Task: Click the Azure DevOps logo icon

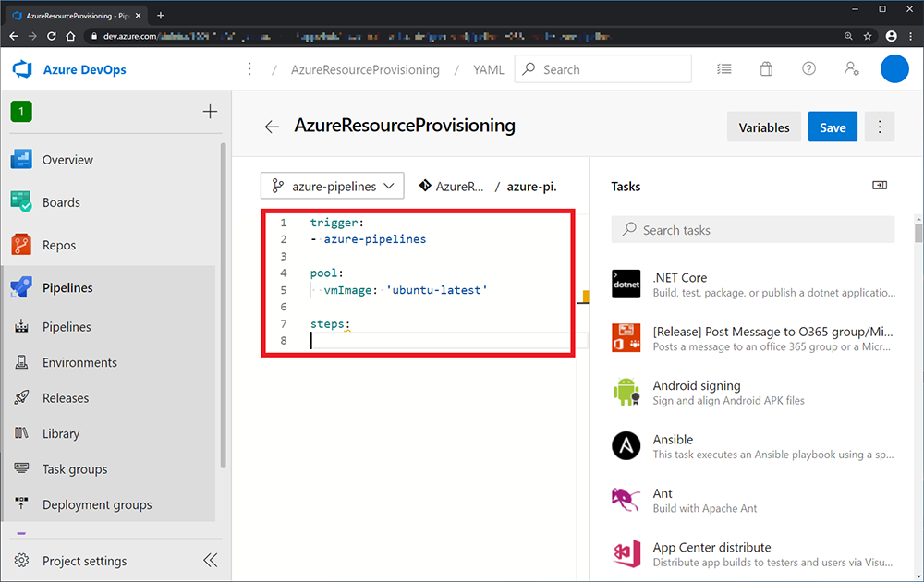Action: [x=22, y=69]
